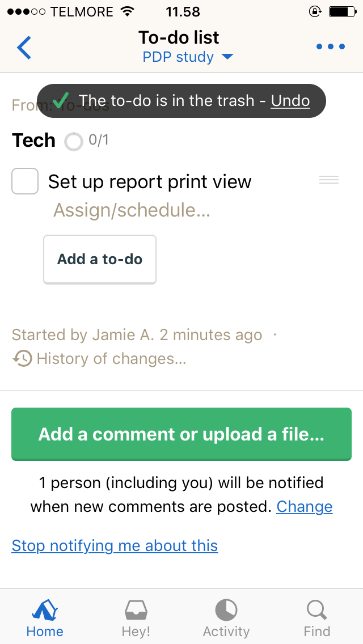Open the three-dot more options menu

tap(331, 46)
